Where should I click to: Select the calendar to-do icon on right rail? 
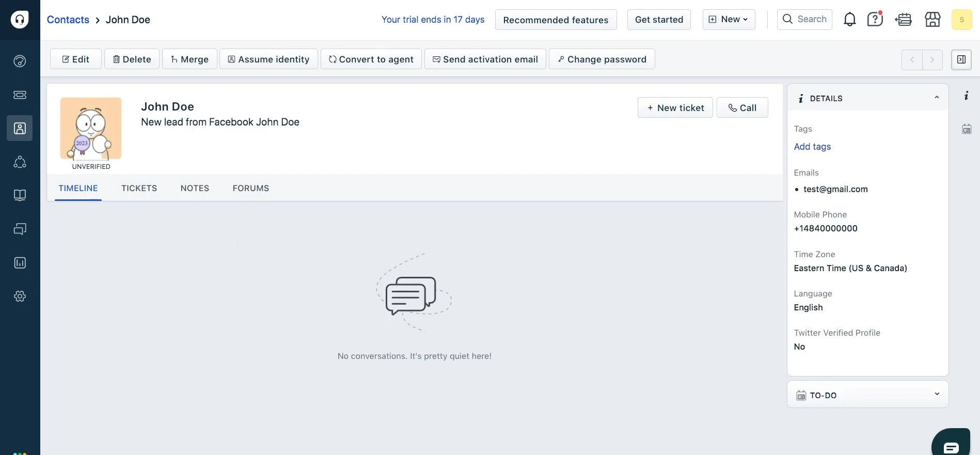tap(967, 129)
